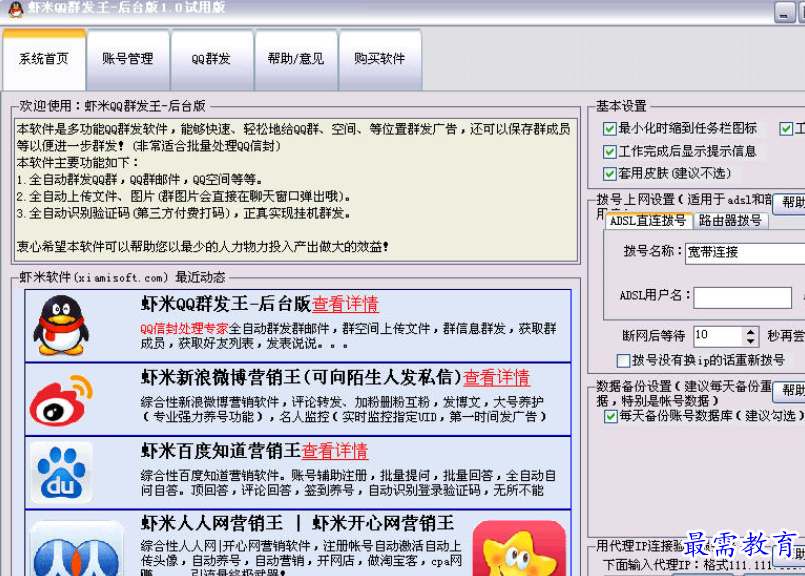Image resolution: width=805 pixels, height=576 pixels.
Task: Click the 帮助 button by 拨号上网设置
Action: tap(790, 204)
